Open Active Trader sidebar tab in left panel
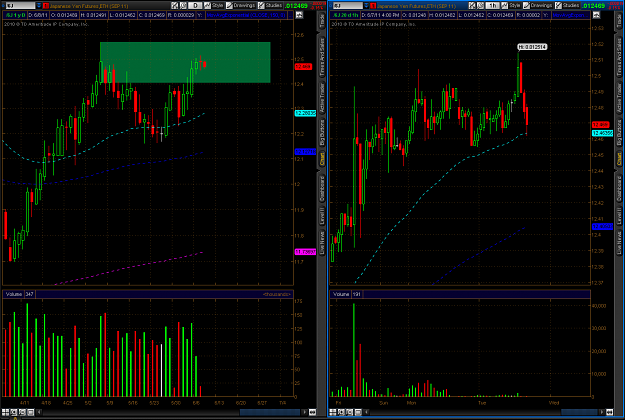Image resolution: width=625 pixels, height=420 pixels. pos(322,97)
